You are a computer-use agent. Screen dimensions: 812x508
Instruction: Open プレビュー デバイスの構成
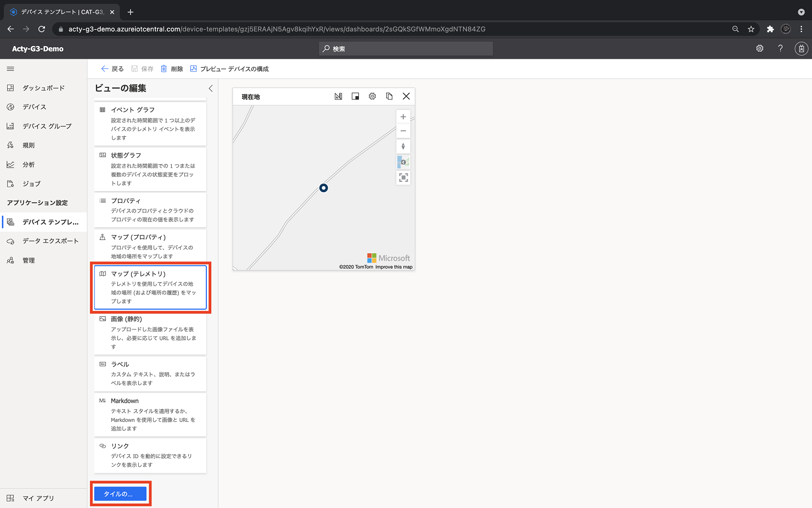pos(229,69)
